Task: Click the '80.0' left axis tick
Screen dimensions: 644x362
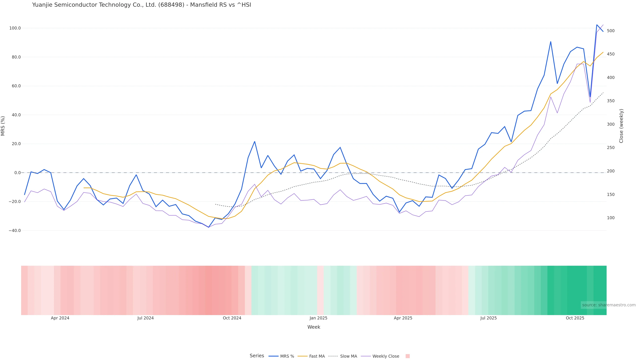Action: click(x=16, y=57)
